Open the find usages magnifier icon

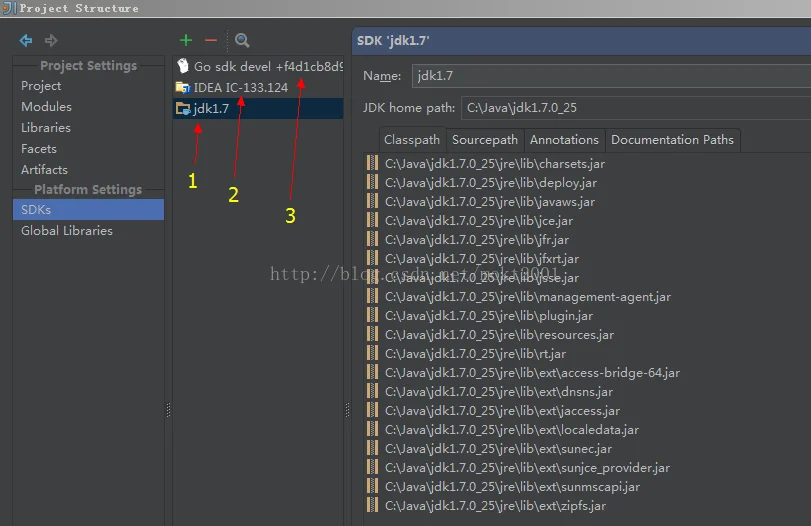point(242,40)
